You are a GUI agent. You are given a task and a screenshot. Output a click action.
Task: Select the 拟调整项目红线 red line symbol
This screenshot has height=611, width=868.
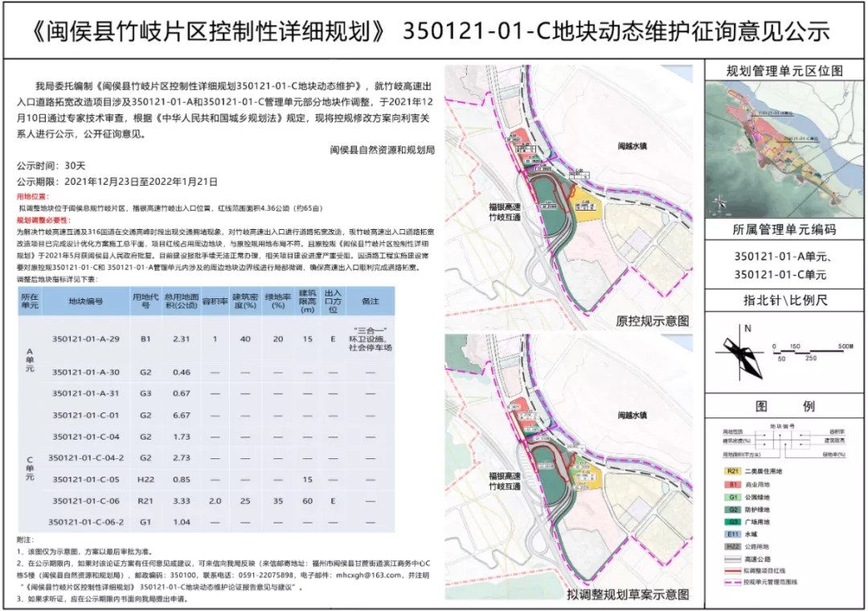pyautogui.click(x=733, y=571)
